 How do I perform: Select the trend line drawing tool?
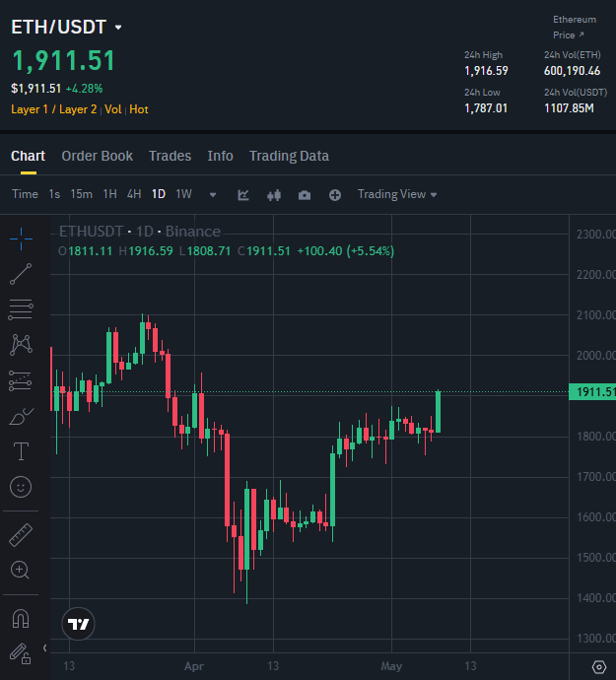click(x=21, y=274)
